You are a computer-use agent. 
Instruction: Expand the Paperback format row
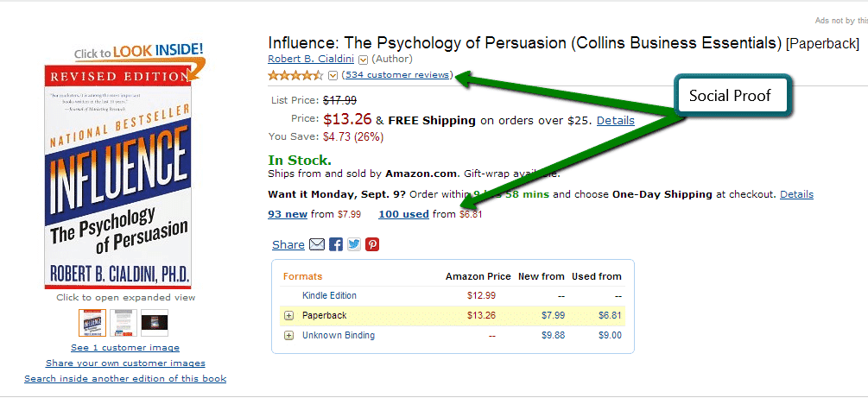(x=288, y=315)
